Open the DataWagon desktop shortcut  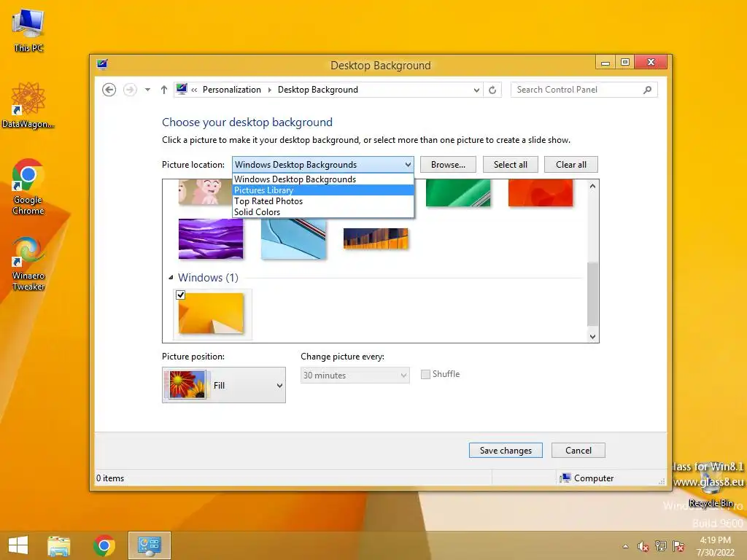pos(28,105)
